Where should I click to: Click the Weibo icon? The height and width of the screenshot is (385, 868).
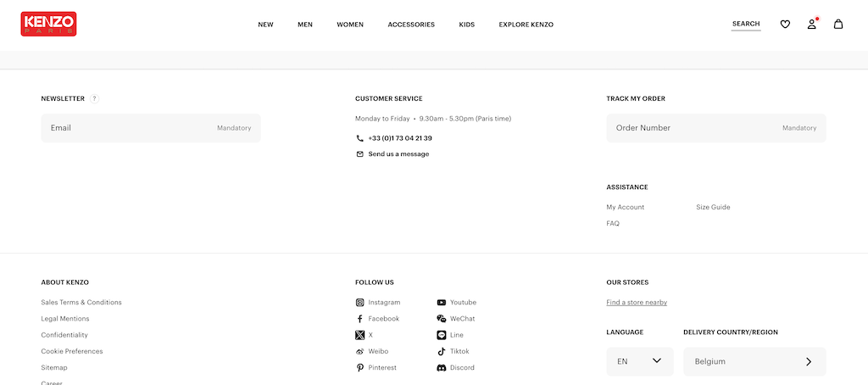359,351
